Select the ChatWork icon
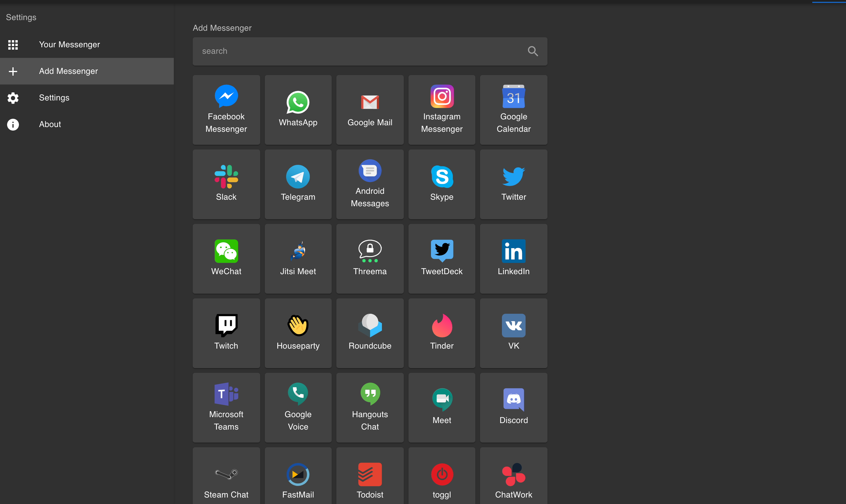Screen dimensions: 846x504 [x=514, y=474]
